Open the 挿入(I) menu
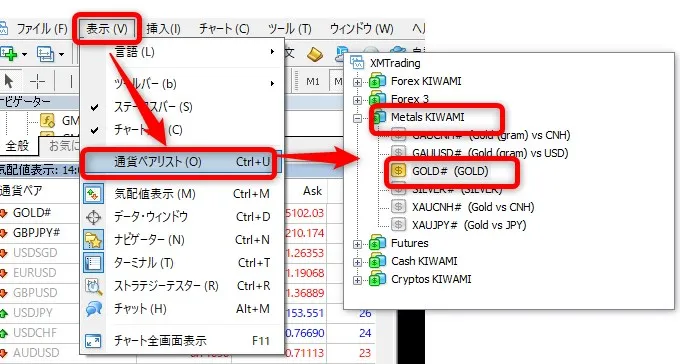The width and height of the screenshot is (680, 364). (x=163, y=29)
